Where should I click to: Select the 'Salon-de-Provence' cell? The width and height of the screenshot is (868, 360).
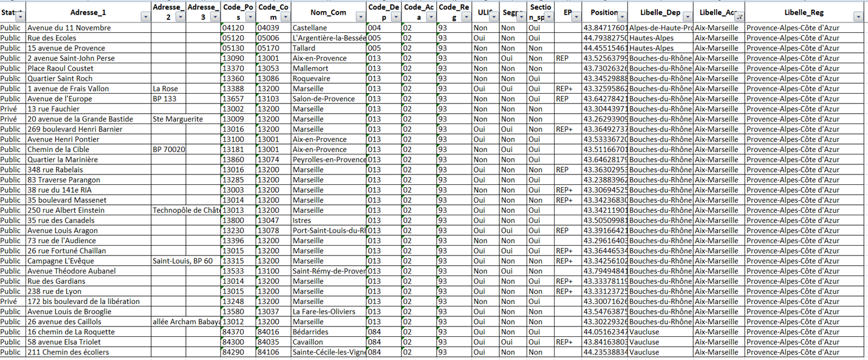[x=329, y=99]
